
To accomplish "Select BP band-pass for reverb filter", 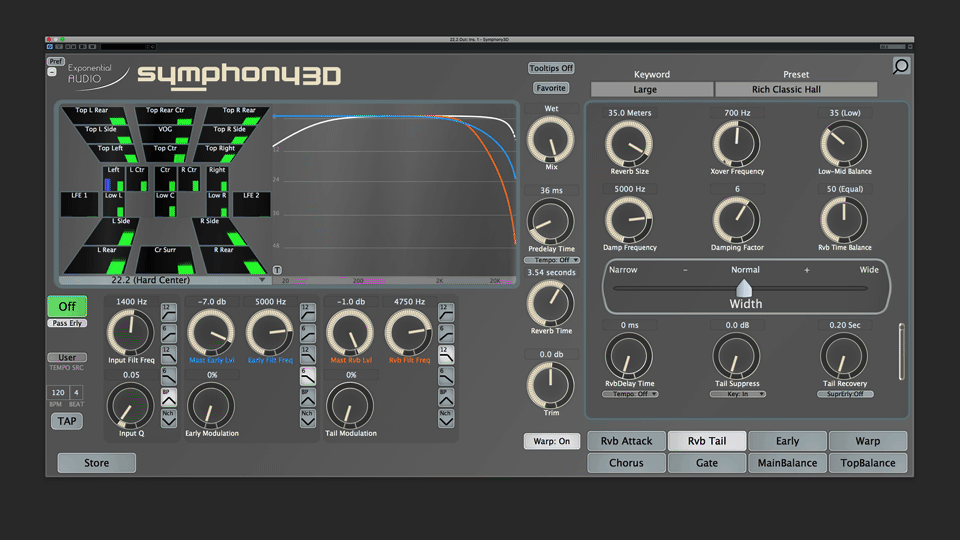I will tap(446, 397).
